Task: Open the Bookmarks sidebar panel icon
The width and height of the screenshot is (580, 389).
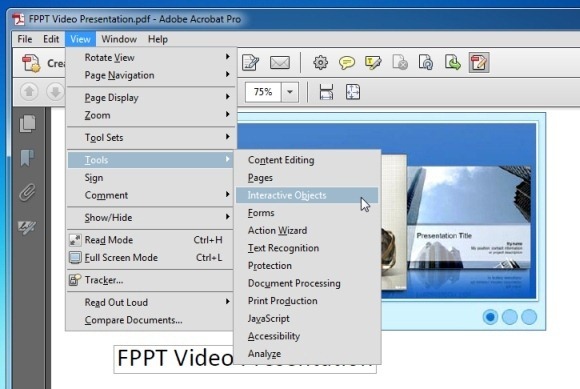Action: [x=27, y=158]
